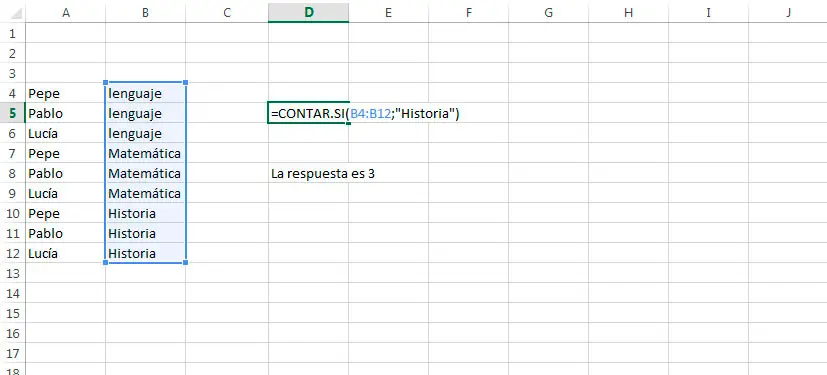Click cell A11 containing Pablo

pos(65,234)
